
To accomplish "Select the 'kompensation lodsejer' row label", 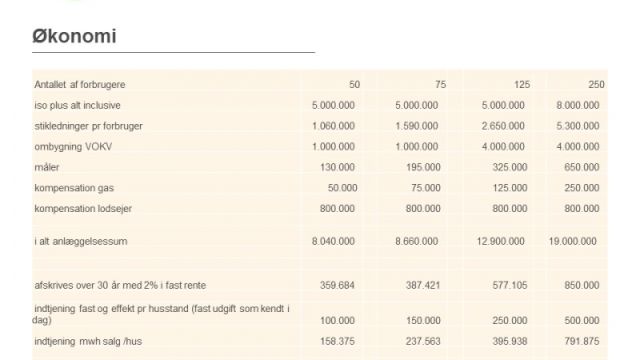I will pyautogui.click(x=83, y=209).
